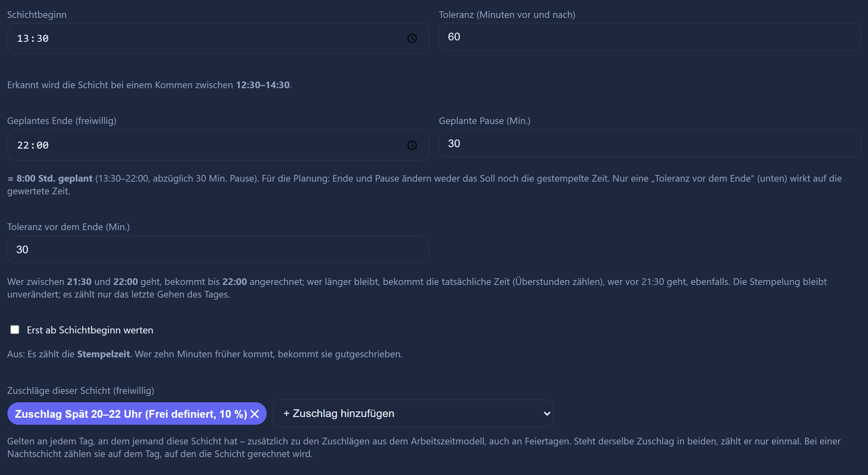Click the 'Geplantes Ende (freiwillig)' label
Image resolution: width=868 pixels, height=475 pixels.
pos(62,121)
